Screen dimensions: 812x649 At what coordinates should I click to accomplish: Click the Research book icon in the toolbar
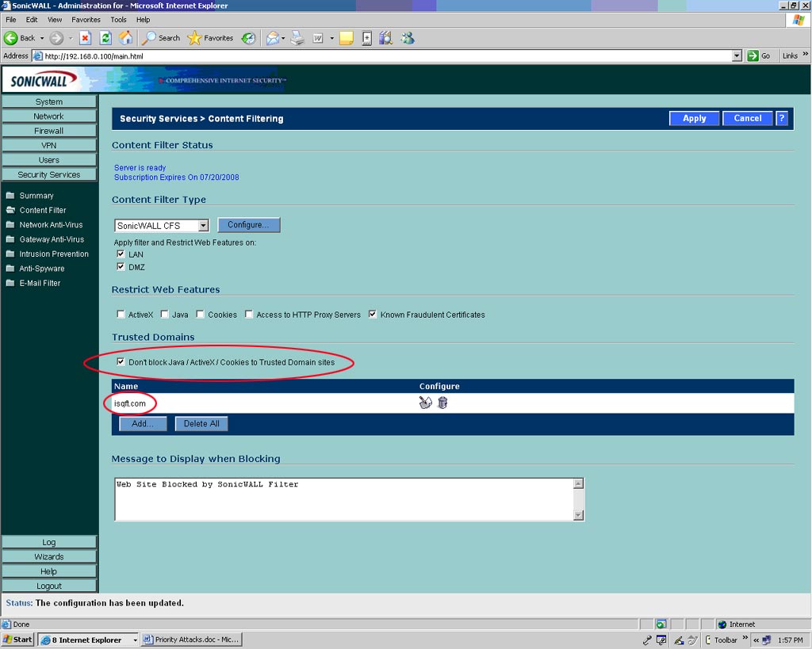coord(385,38)
